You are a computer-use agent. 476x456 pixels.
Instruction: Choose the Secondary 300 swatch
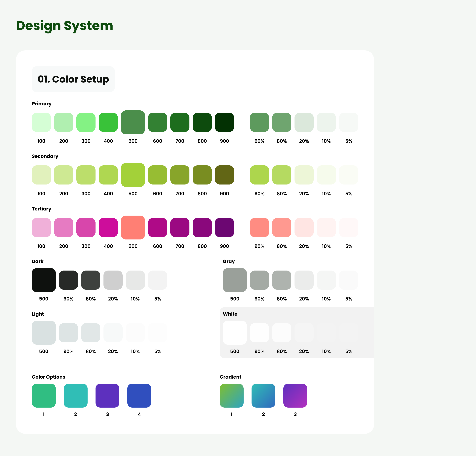86,175
